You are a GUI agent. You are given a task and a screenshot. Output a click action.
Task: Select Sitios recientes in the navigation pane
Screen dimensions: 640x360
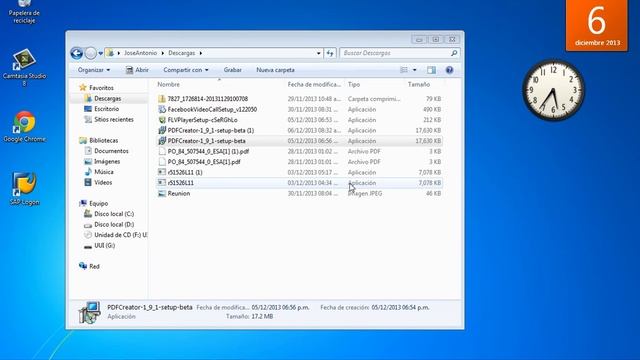113,120
